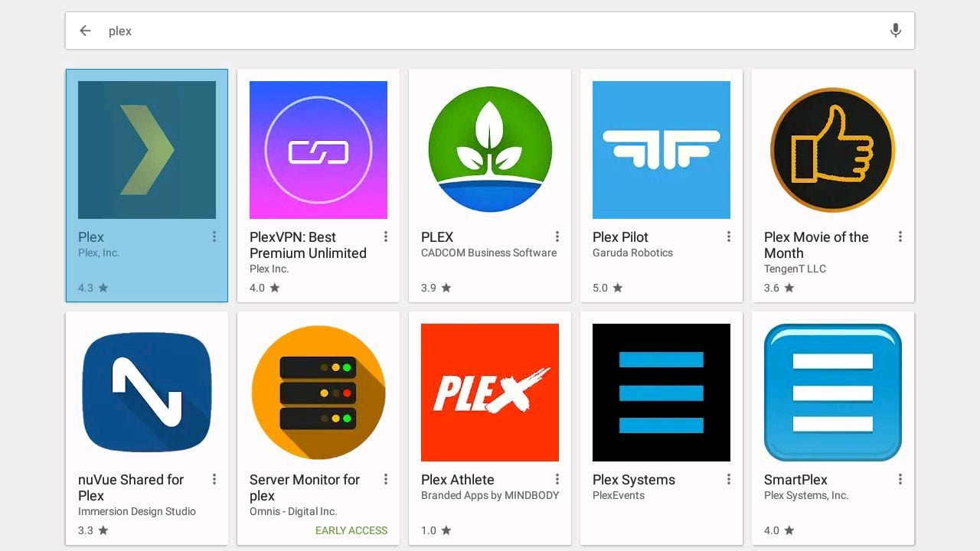Click Branded Apps by MINDBODY text

[x=490, y=495]
